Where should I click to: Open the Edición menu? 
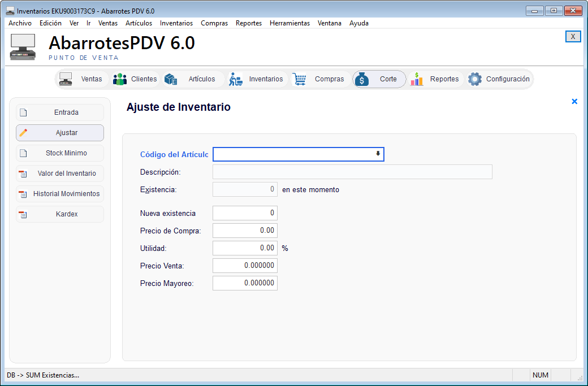click(50, 23)
